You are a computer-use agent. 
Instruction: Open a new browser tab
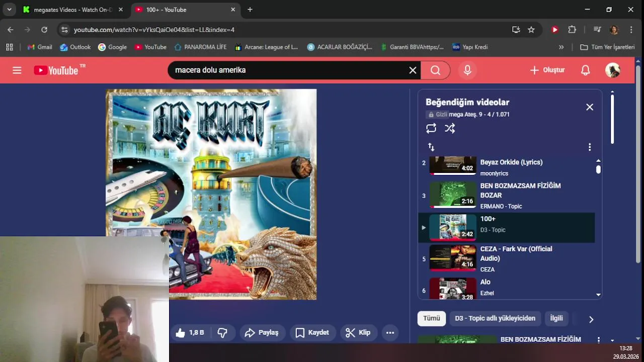coord(250,10)
